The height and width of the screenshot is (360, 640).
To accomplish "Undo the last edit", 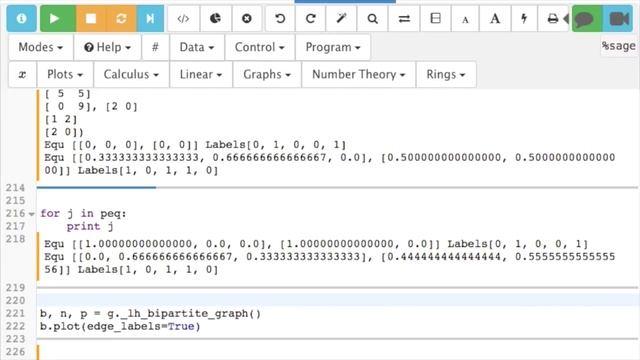I will click(280, 19).
